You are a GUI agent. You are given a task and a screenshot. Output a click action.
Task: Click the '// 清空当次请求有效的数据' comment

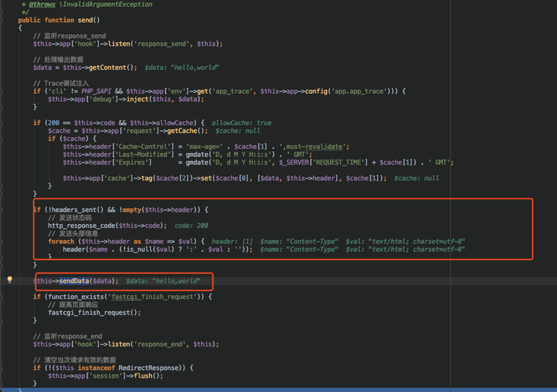(x=75, y=360)
